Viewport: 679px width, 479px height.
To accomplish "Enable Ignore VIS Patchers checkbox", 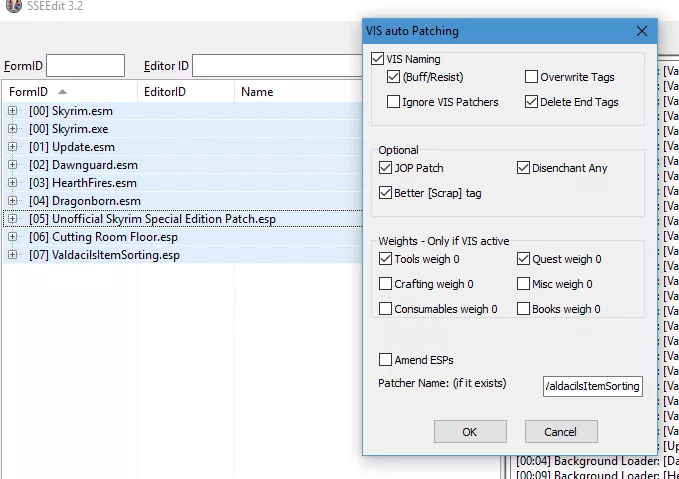I will click(393, 102).
